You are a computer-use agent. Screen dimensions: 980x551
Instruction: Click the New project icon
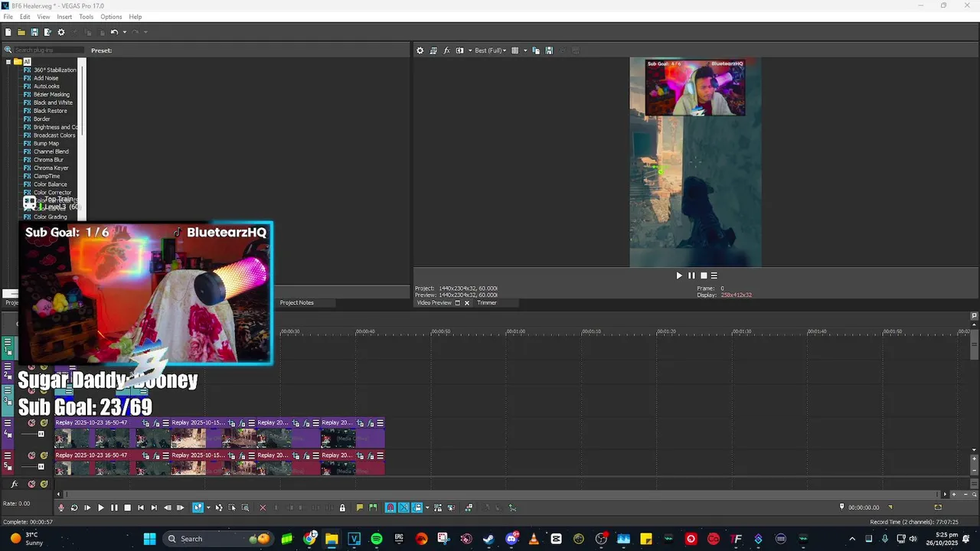8,32
